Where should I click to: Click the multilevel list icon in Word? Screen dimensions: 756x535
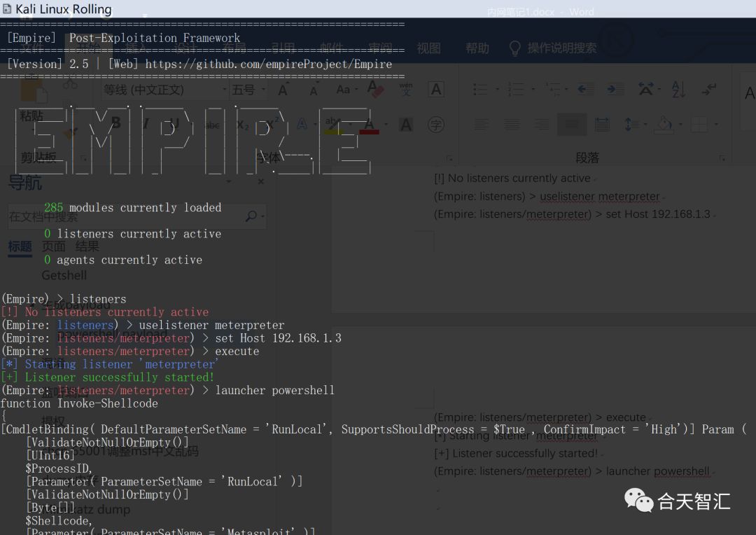tap(552, 89)
